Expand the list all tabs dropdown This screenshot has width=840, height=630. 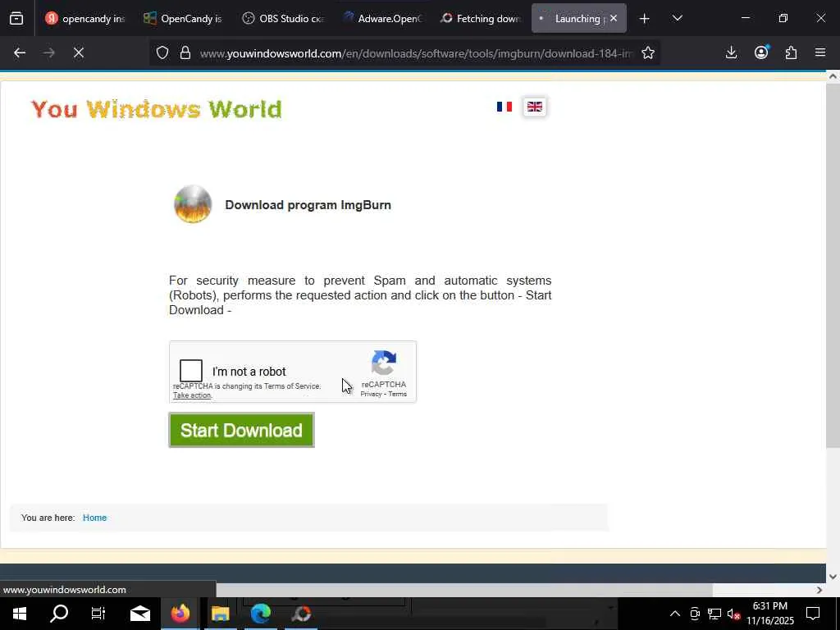pyautogui.click(x=677, y=19)
